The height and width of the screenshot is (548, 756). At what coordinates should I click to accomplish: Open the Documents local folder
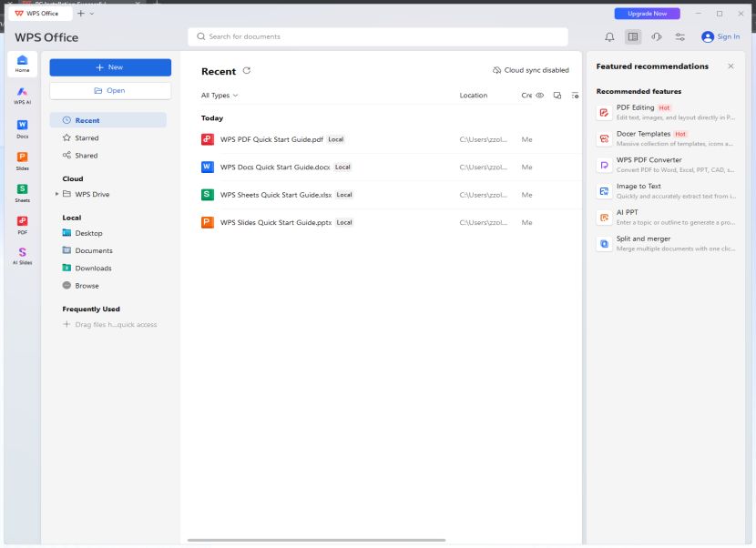point(94,250)
